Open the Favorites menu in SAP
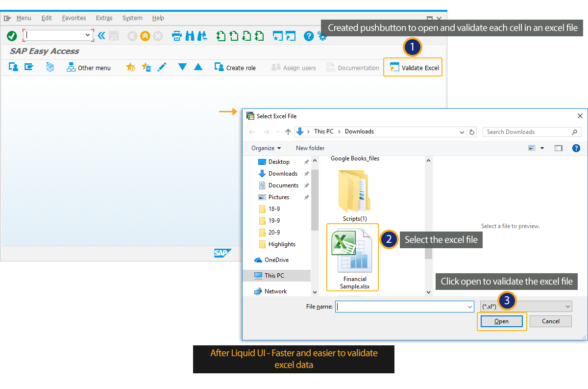588x389 pixels. click(74, 18)
